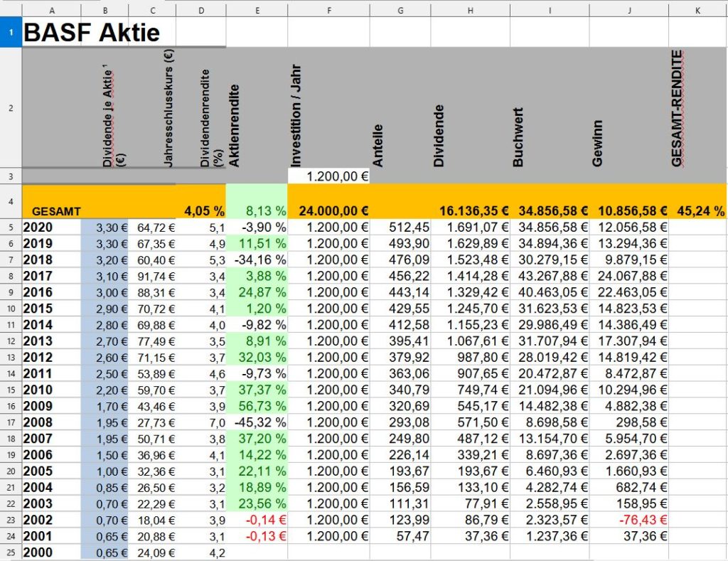This screenshot has height=561, width=728.
Task: Select row header 4
Action: pyautogui.click(x=11, y=201)
